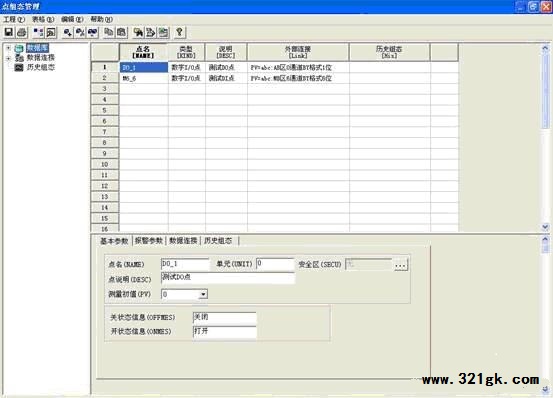Open the 测量初值(PV) dropdown

[203, 294]
